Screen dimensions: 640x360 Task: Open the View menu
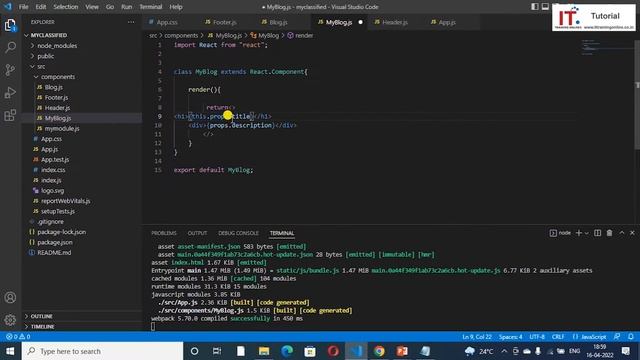click(x=92, y=7)
